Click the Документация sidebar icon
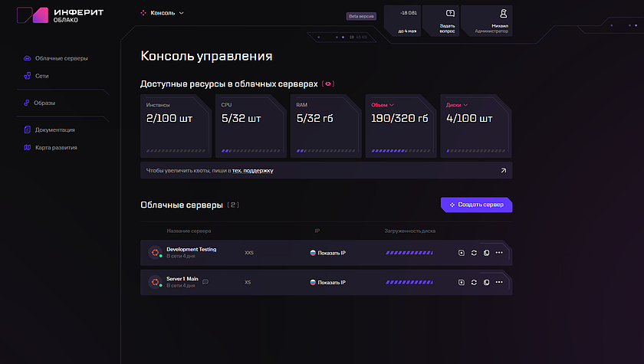The height and width of the screenshot is (364, 644). (27, 130)
